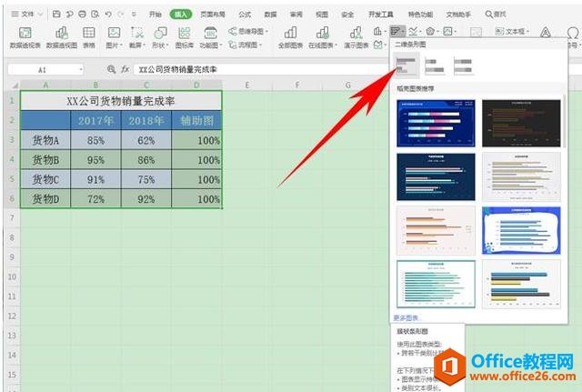Image resolution: width=582 pixels, height=392 pixels.
Task: Switch to the 开发工具 (Developer) tab
Action: (x=380, y=15)
